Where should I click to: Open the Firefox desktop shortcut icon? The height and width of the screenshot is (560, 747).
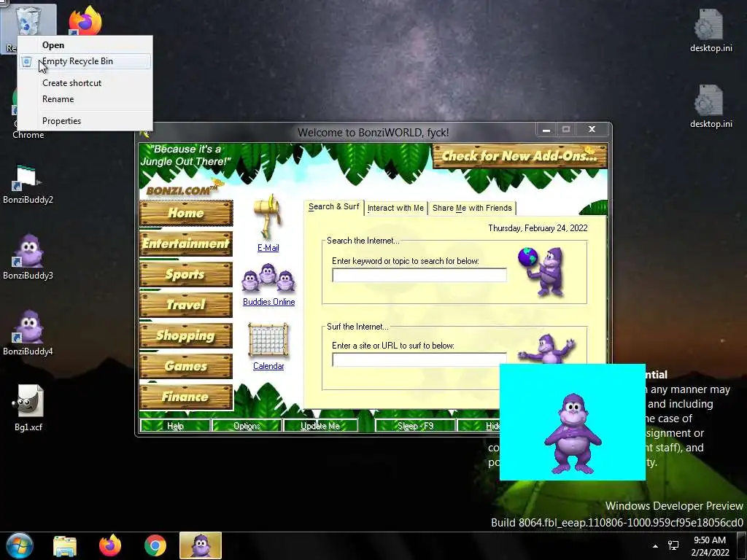coord(85,20)
